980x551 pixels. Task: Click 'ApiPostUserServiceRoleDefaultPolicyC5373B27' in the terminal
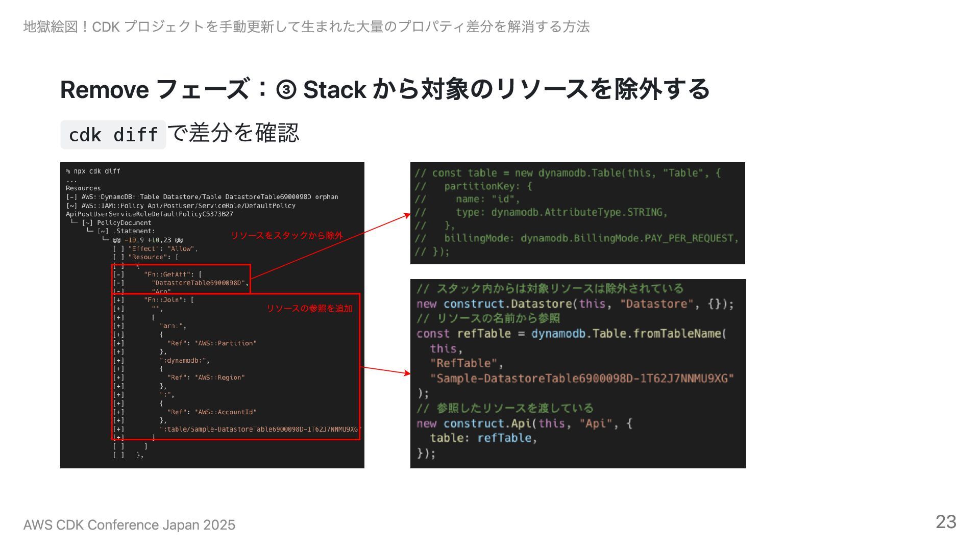pos(149,214)
